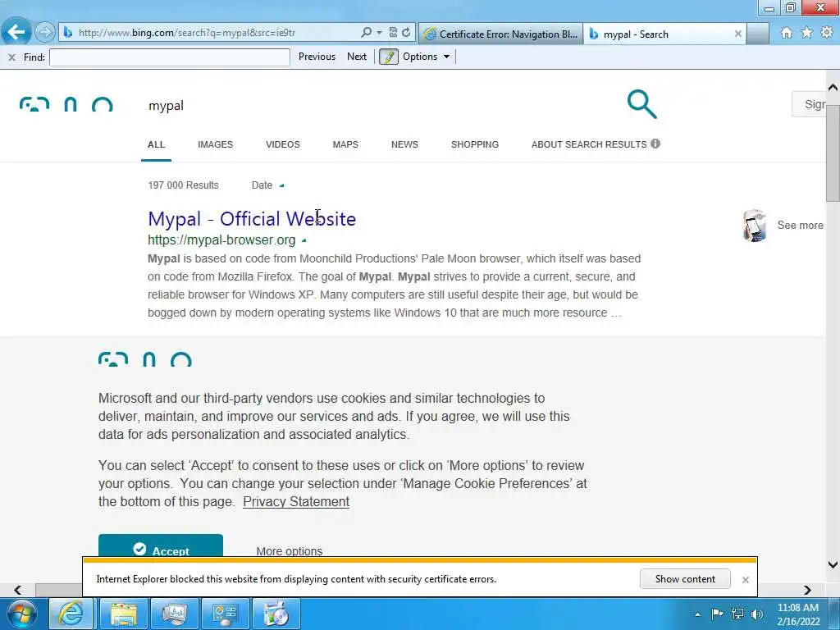This screenshot has height=630, width=840.
Task: Click the teal search magnifier button
Action: click(x=641, y=104)
